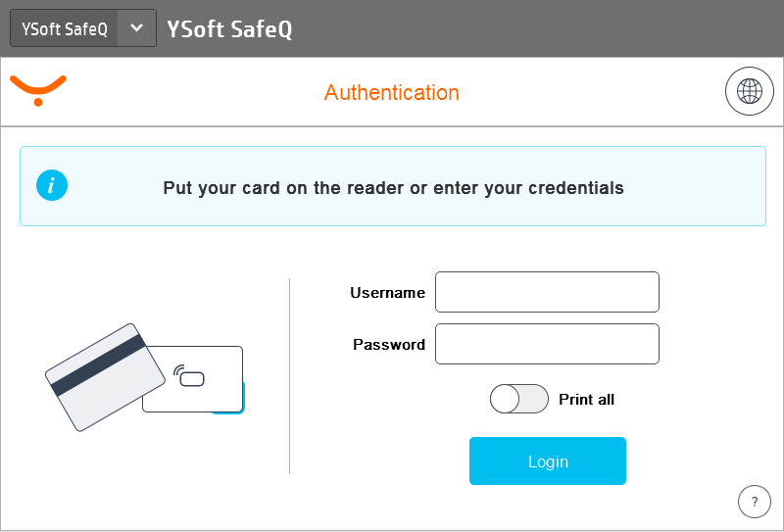Click the question mark help icon
784x532 pixels.
tap(754, 502)
